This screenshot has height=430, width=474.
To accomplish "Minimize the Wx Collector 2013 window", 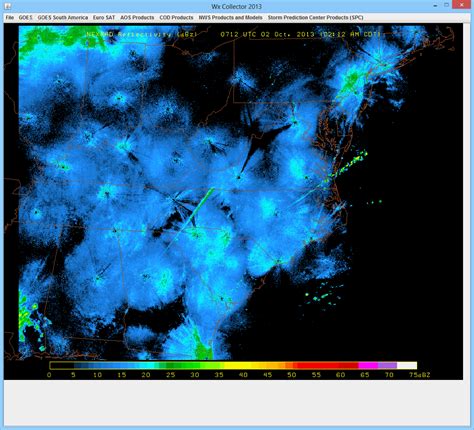I will click(x=435, y=5).
